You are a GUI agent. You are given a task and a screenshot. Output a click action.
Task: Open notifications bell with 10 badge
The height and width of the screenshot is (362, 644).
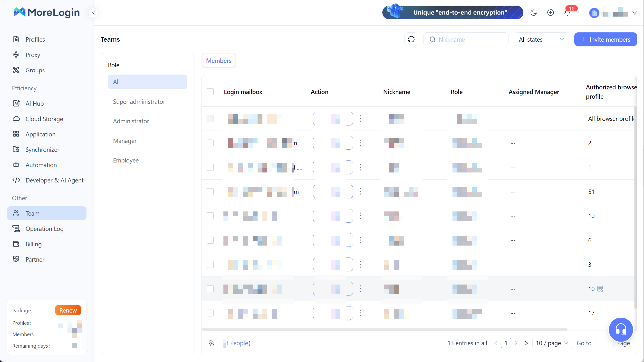tap(567, 13)
